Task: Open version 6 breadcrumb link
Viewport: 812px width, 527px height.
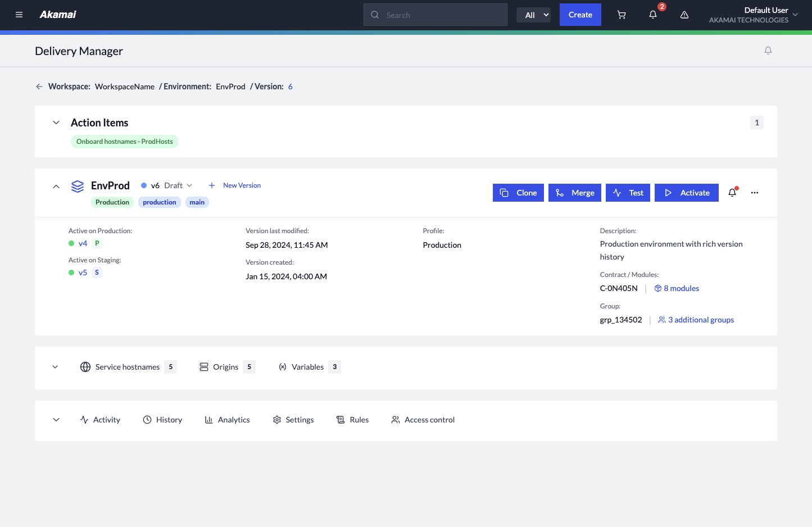Action: point(291,87)
